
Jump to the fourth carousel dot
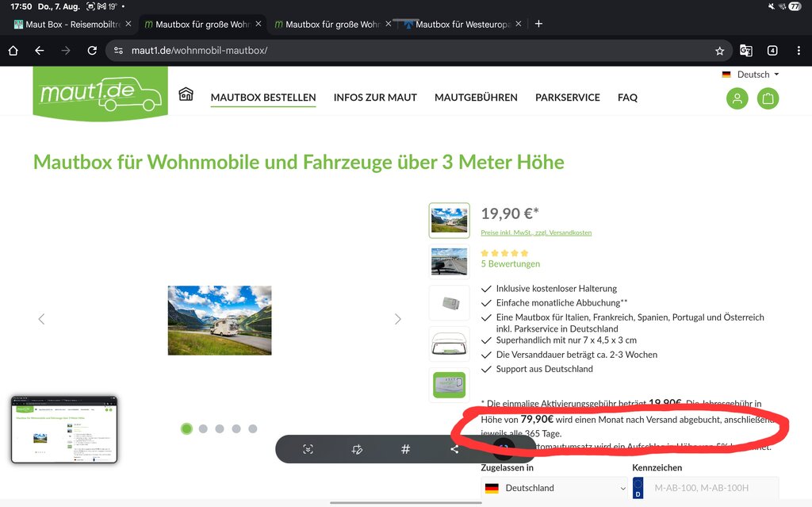236,428
